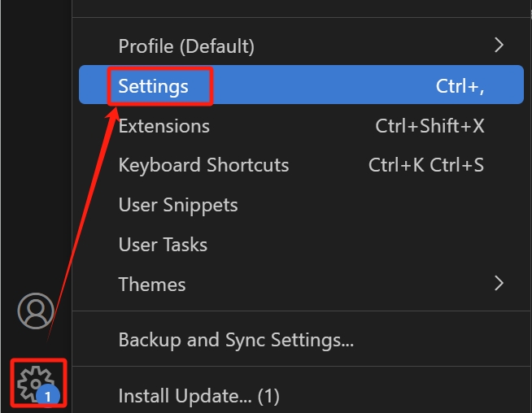Click Install Update... (1) entry
The height and width of the screenshot is (413, 532).
tap(301, 396)
